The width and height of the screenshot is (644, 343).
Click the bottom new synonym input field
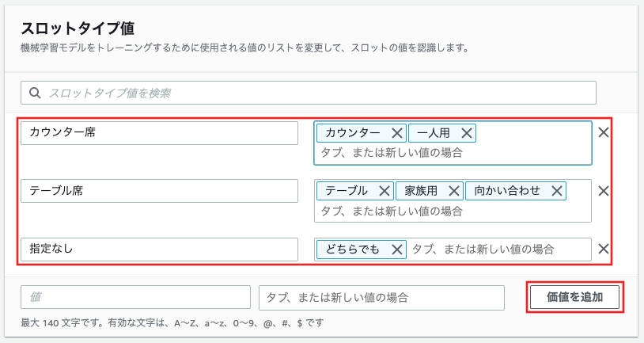click(381, 297)
